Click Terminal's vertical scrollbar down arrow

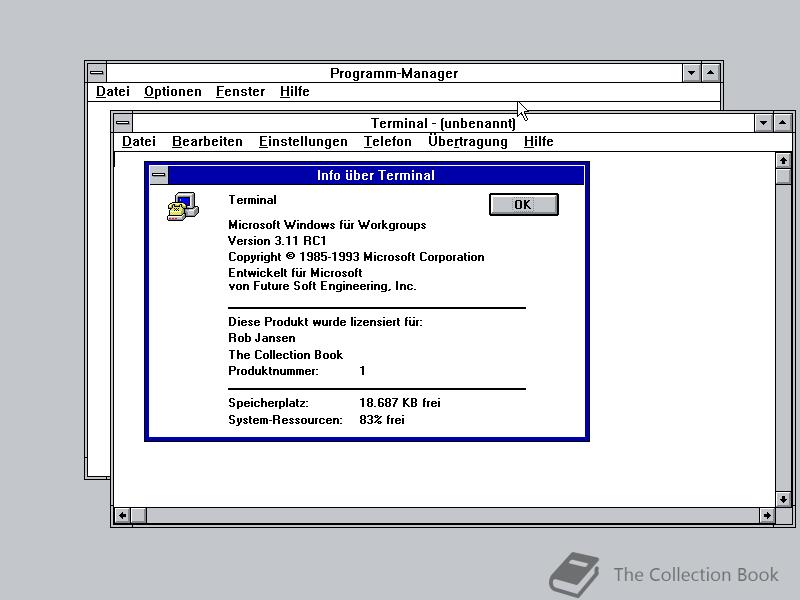point(783,499)
